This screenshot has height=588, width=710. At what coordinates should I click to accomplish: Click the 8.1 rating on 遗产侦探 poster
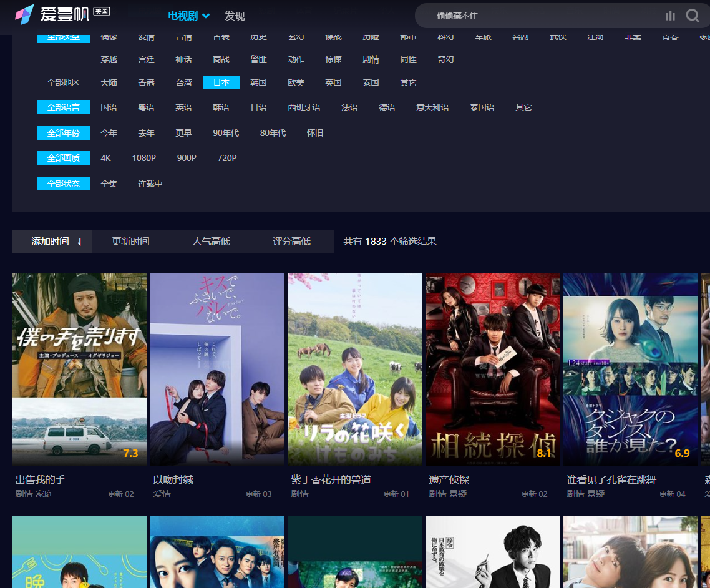click(x=543, y=453)
